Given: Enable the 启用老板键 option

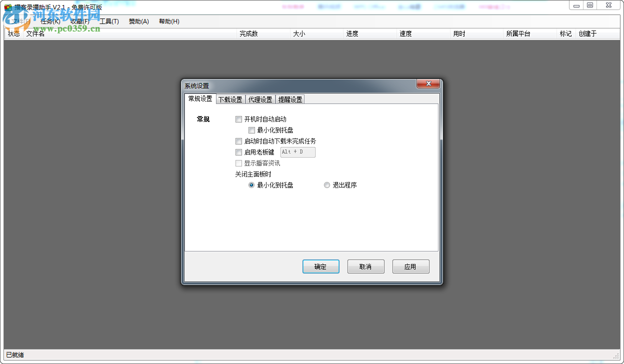Looking at the screenshot, I should click(x=239, y=152).
